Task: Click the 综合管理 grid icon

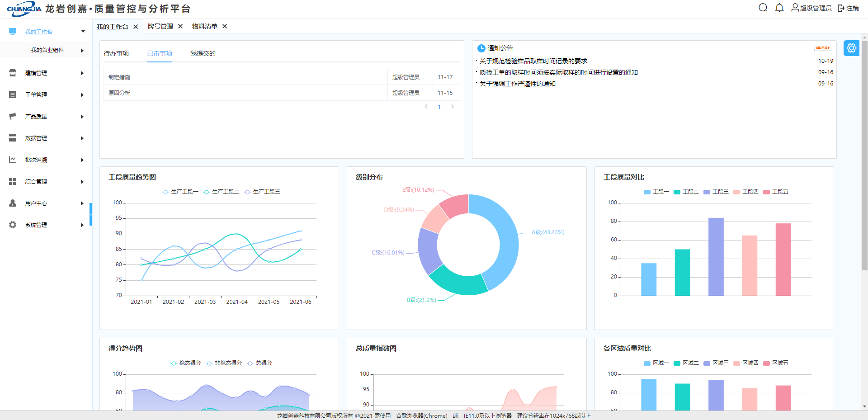Action: coord(13,181)
